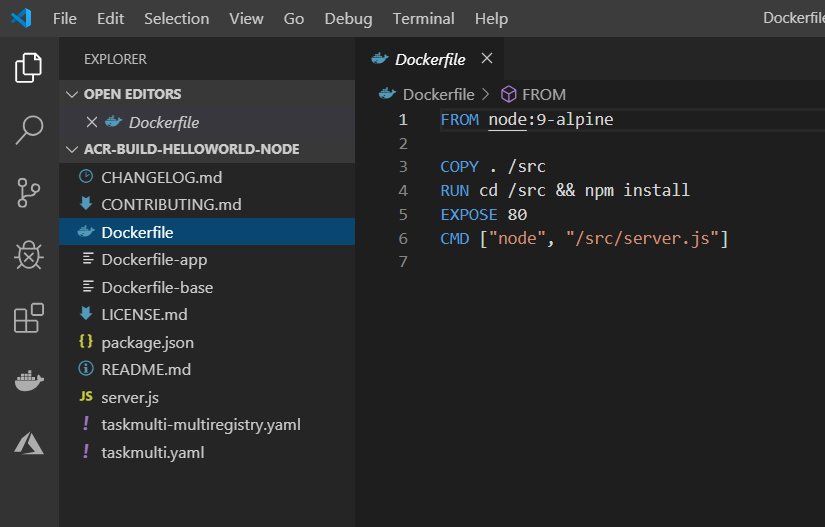Screen dimensions: 825x527
Task: Open the Edit menu
Action: click(x=110, y=18)
